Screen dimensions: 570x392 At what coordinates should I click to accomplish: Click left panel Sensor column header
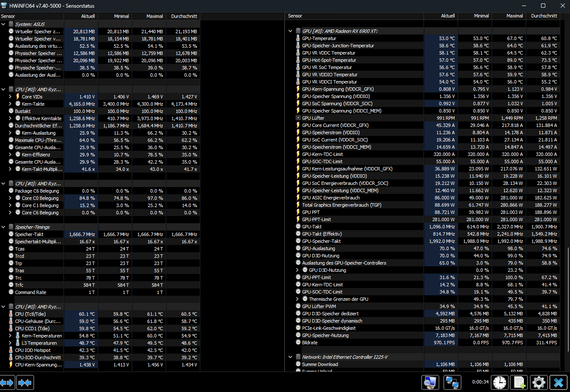(32, 16)
